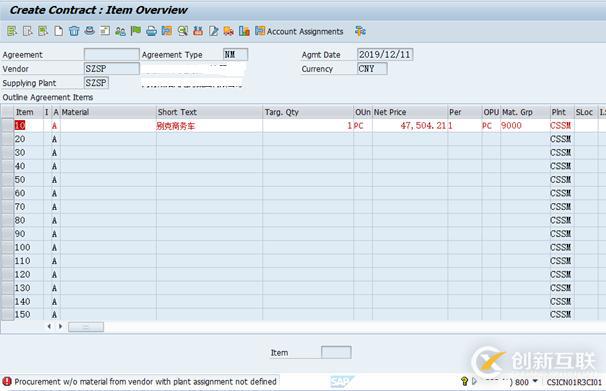The image size is (606, 391).
Task: Click the green flag toolbar icon
Action: click(136, 31)
